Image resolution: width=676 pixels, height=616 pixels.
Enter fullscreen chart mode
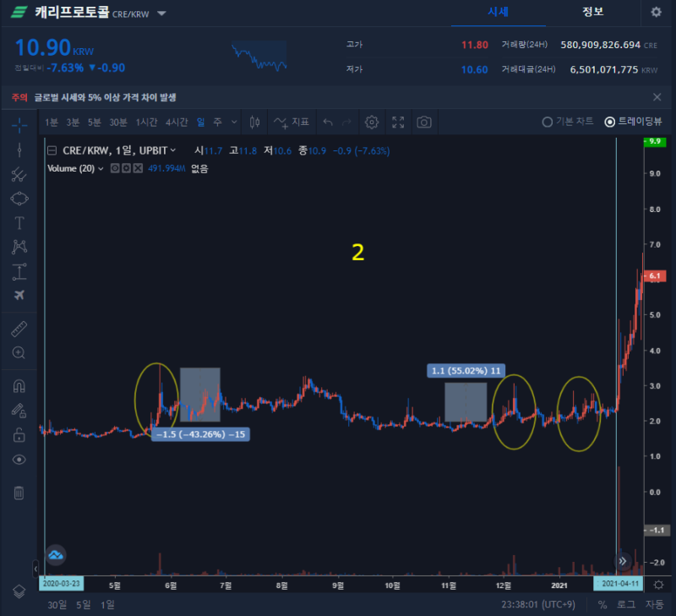coord(398,123)
